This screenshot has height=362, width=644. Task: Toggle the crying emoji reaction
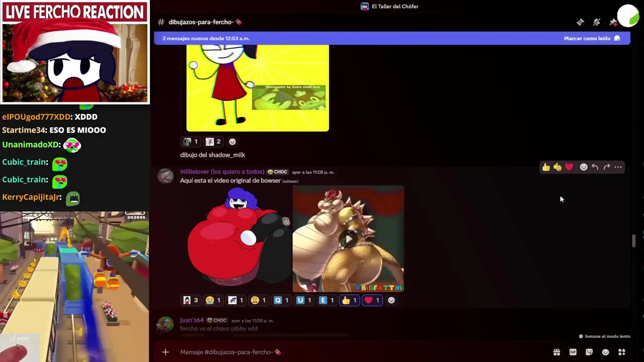(x=213, y=300)
